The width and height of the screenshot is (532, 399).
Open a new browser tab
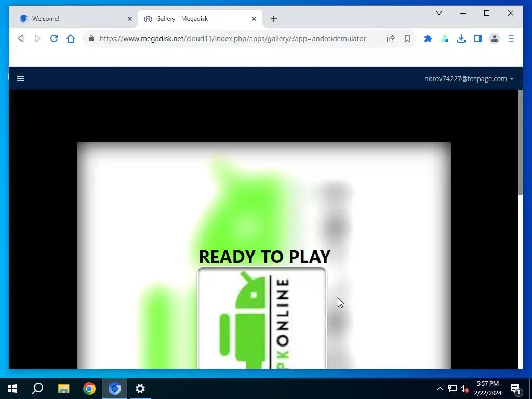point(274,19)
